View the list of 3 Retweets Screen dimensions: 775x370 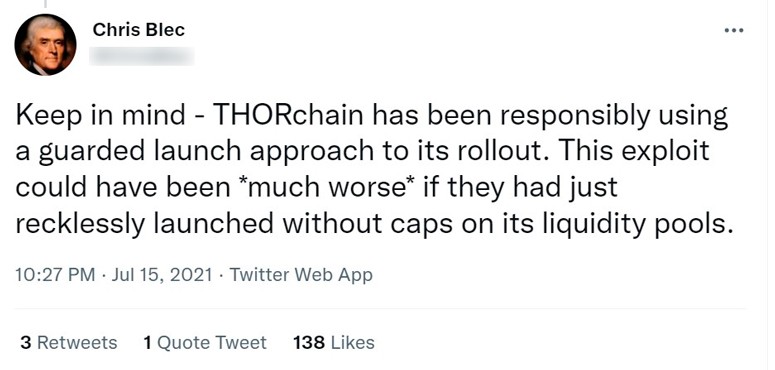point(69,342)
